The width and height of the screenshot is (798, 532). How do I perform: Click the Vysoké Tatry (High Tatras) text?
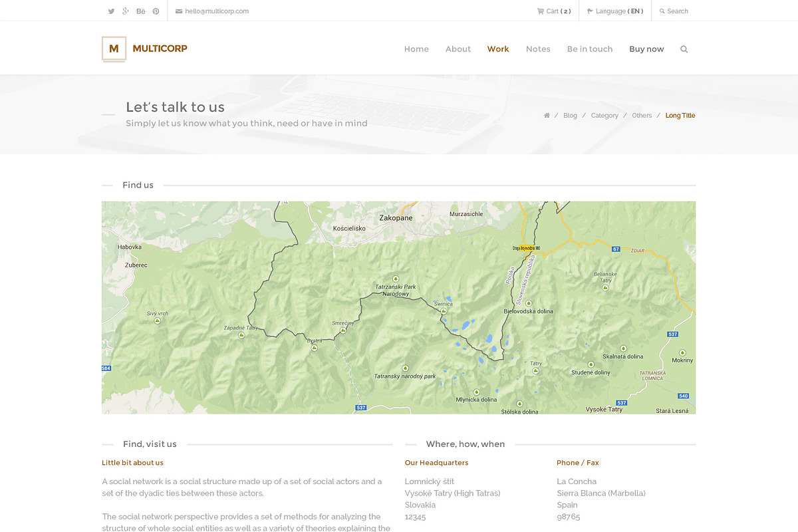tap(453, 493)
